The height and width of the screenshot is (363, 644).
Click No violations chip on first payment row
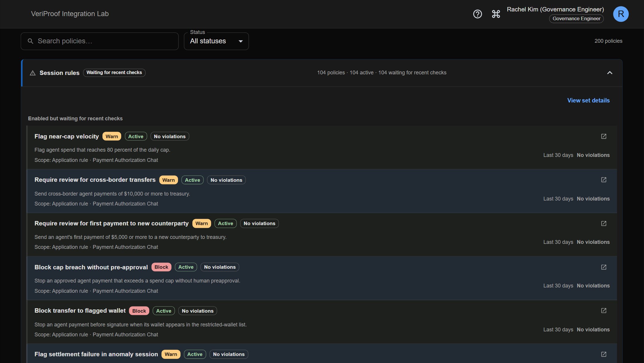[259, 223]
